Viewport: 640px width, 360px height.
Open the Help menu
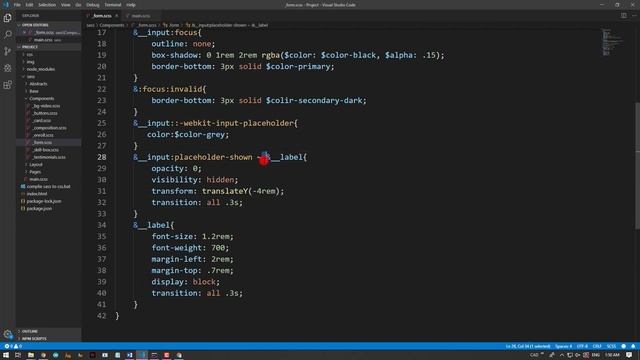click(x=131, y=5)
